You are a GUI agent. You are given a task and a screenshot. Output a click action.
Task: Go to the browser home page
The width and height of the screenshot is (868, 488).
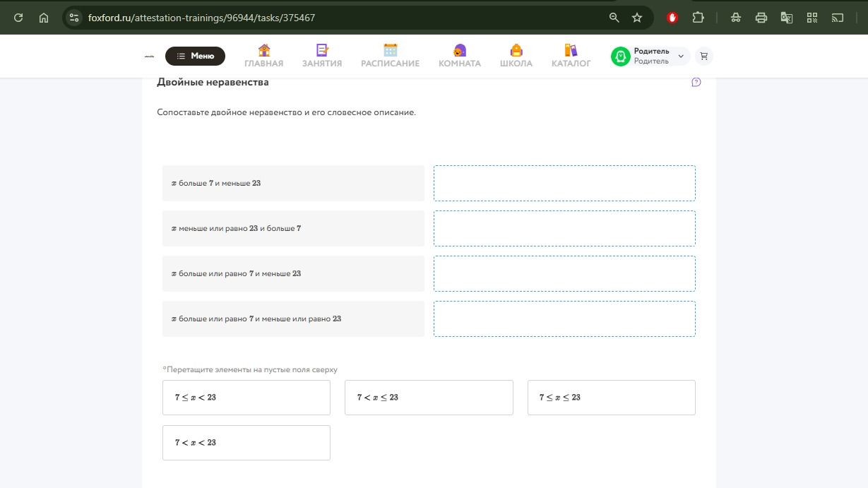point(44,18)
